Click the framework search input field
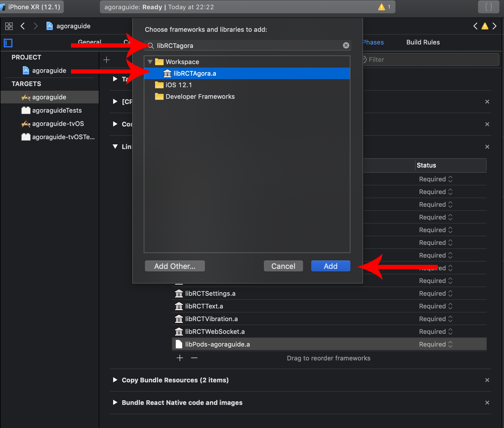Screen dimensions: 504x428 point(247,45)
